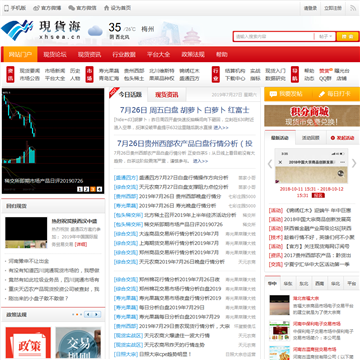The image size is (360, 360).
Task: Click the red 政策 thumbnail
Action: (x=28, y=343)
